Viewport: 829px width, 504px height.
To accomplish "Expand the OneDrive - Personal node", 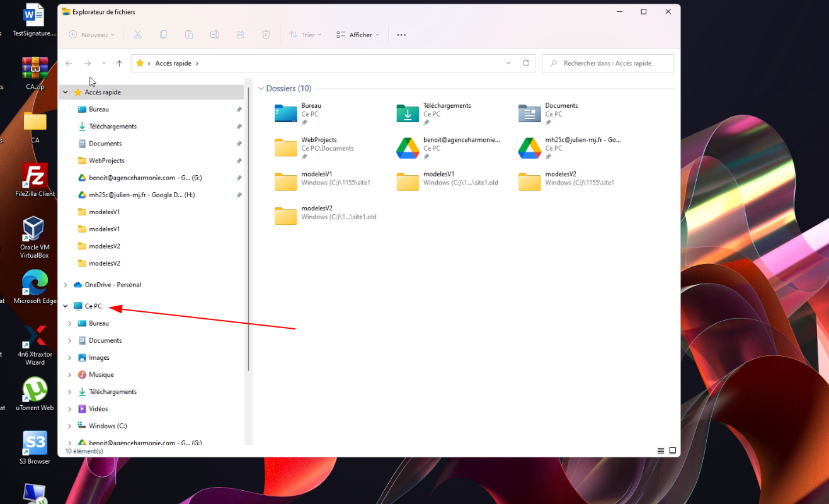I will 66,285.
